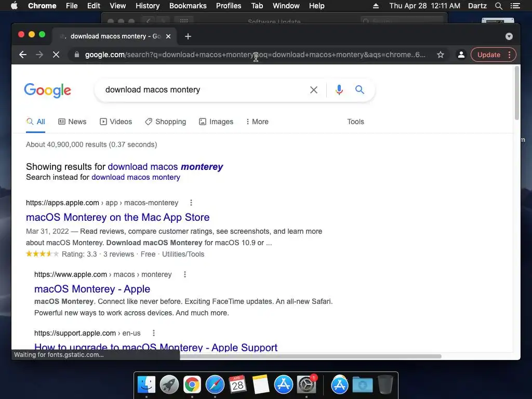Close the 'download macos montery' tab
532x399 pixels.
point(168,36)
